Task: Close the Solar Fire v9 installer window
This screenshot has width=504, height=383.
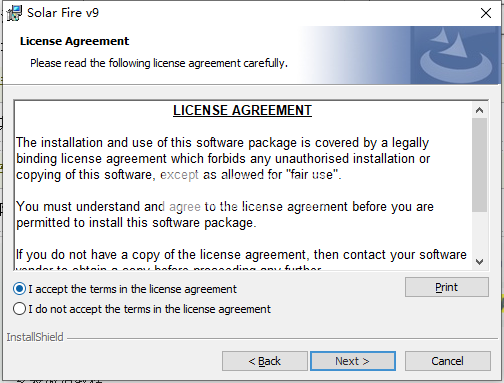Action: [x=486, y=13]
